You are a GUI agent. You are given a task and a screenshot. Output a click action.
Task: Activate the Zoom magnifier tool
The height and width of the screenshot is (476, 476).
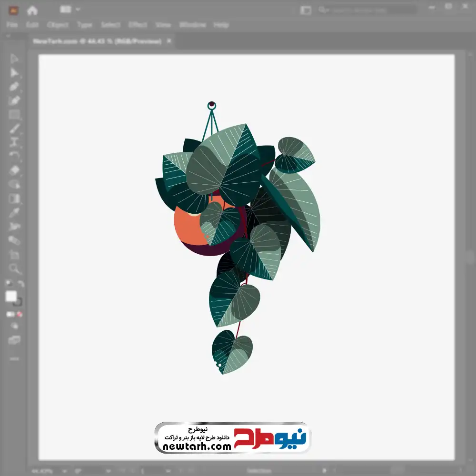(14, 269)
